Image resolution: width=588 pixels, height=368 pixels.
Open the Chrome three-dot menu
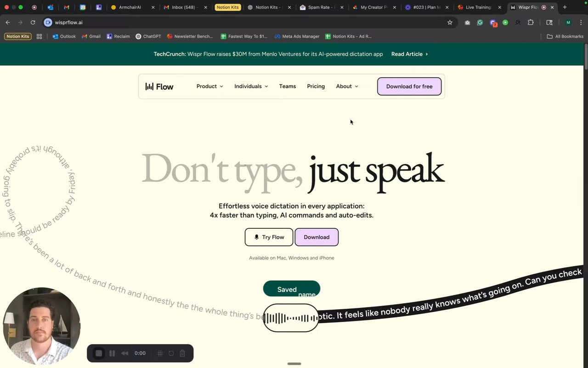[x=580, y=23]
